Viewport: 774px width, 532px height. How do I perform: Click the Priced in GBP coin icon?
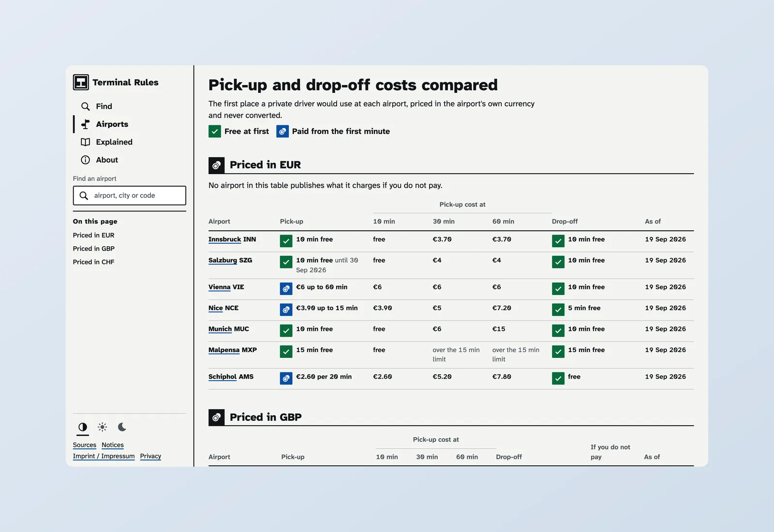point(216,417)
